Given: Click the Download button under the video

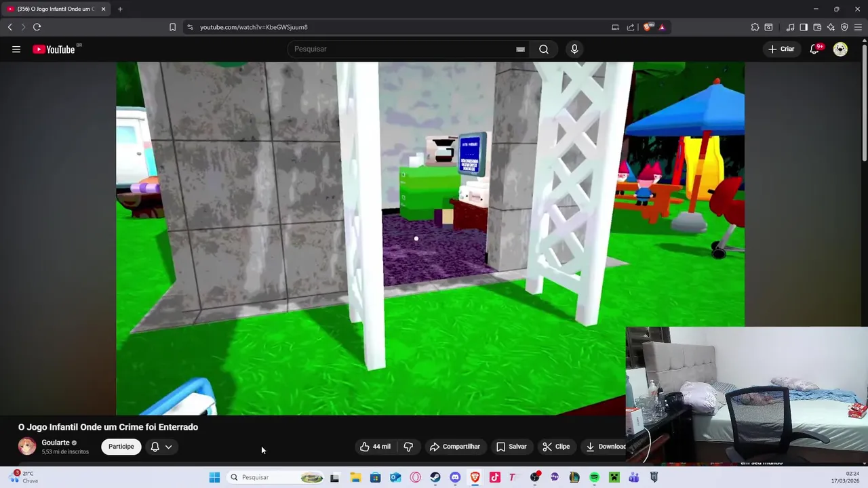Looking at the screenshot, I should point(605,447).
